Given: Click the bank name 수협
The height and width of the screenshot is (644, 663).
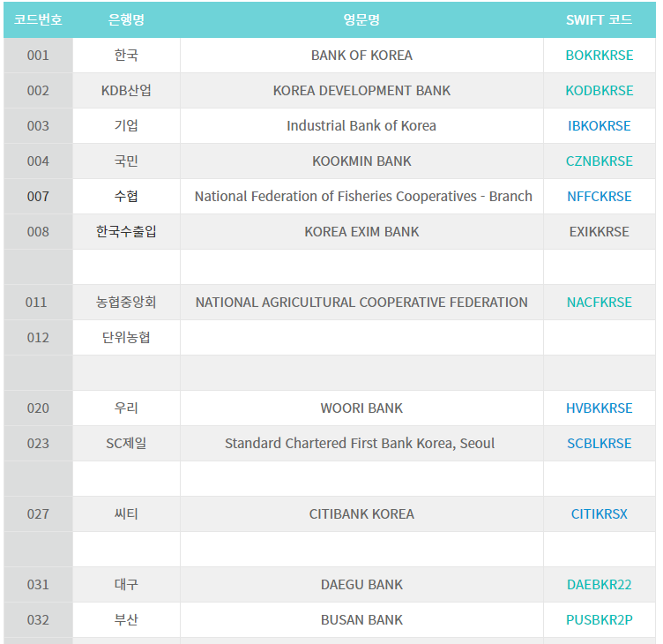Looking at the screenshot, I should tap(126, 197).
